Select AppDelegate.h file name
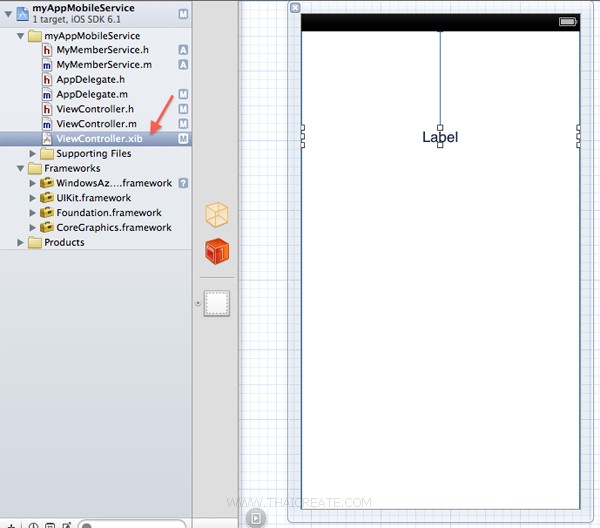 (91, 80)
